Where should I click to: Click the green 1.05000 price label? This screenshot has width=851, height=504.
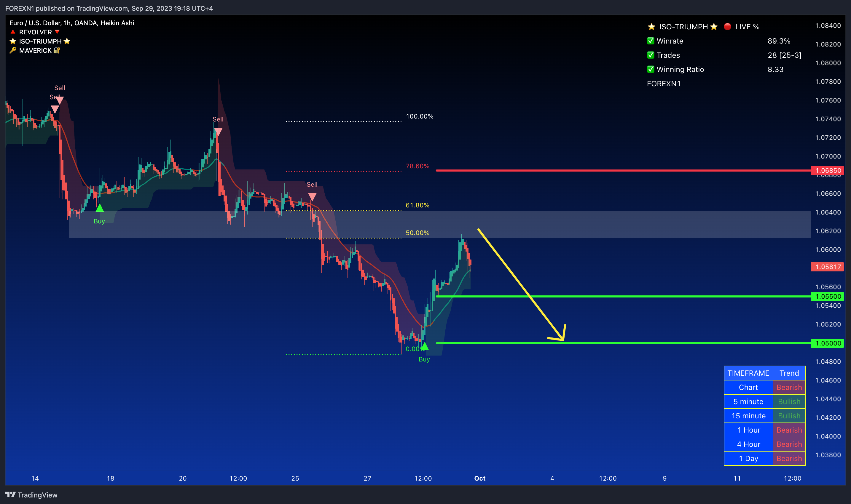pyautogui.click(x=828, y=343)
